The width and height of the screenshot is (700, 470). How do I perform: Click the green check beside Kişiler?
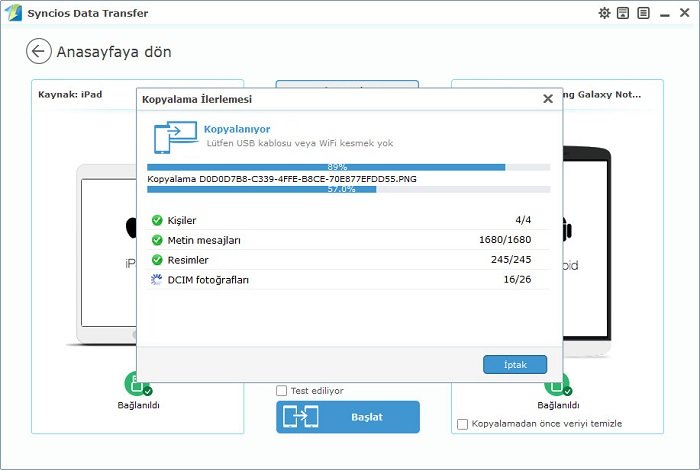coord(157,220)
